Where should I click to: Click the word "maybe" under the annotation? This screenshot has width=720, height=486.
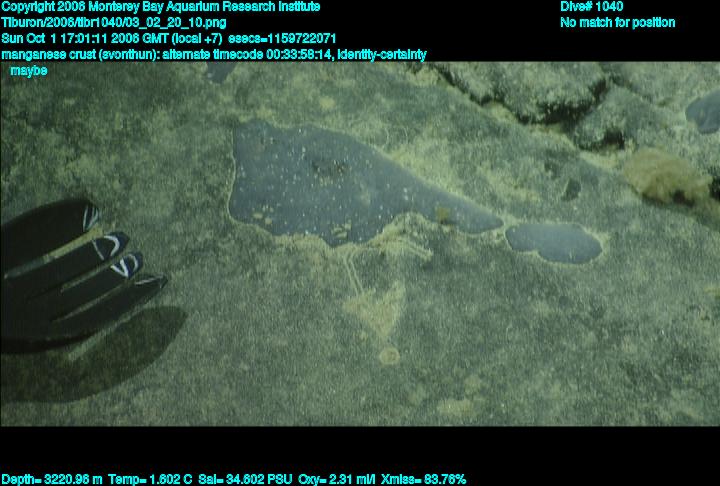point(28,71)
